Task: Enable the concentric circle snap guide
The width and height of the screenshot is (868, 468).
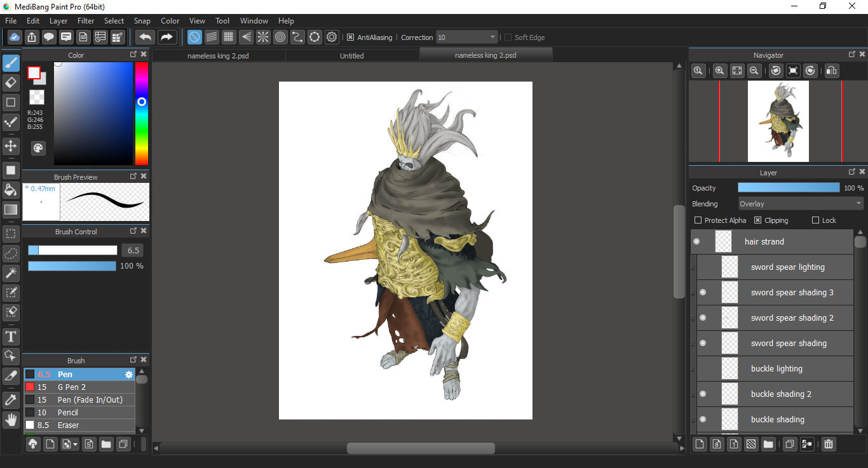Action: 280,37
